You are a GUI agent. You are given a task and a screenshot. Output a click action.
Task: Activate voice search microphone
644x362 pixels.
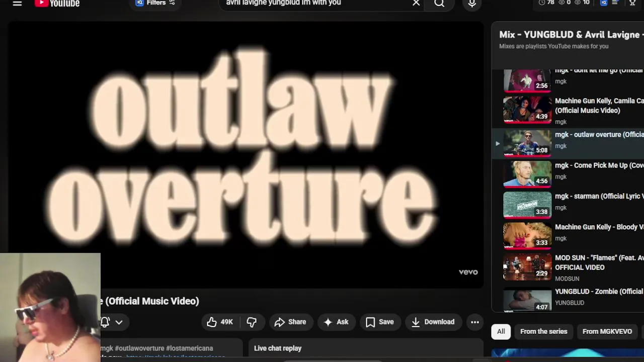[x=472, y=3]
